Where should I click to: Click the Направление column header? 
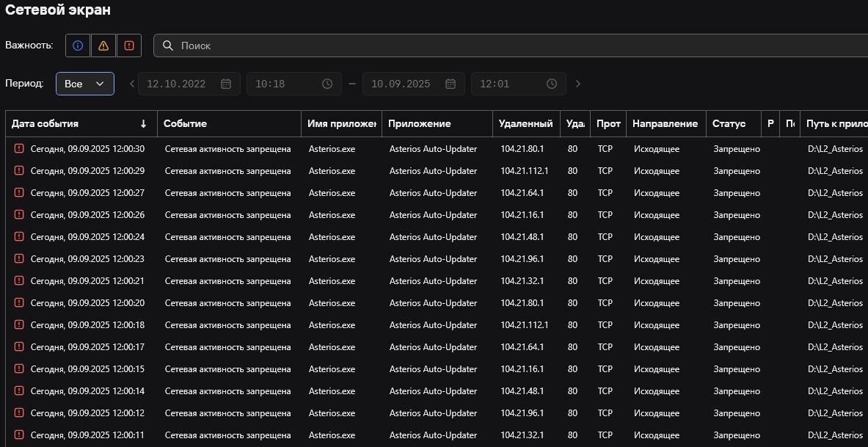(665, 124)
